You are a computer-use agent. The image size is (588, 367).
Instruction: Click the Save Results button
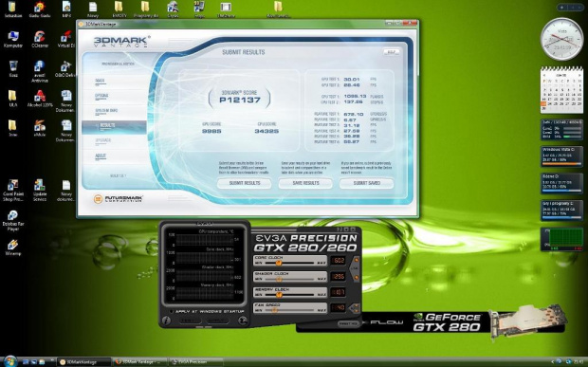pyautogui.click(x=305, y=183)
